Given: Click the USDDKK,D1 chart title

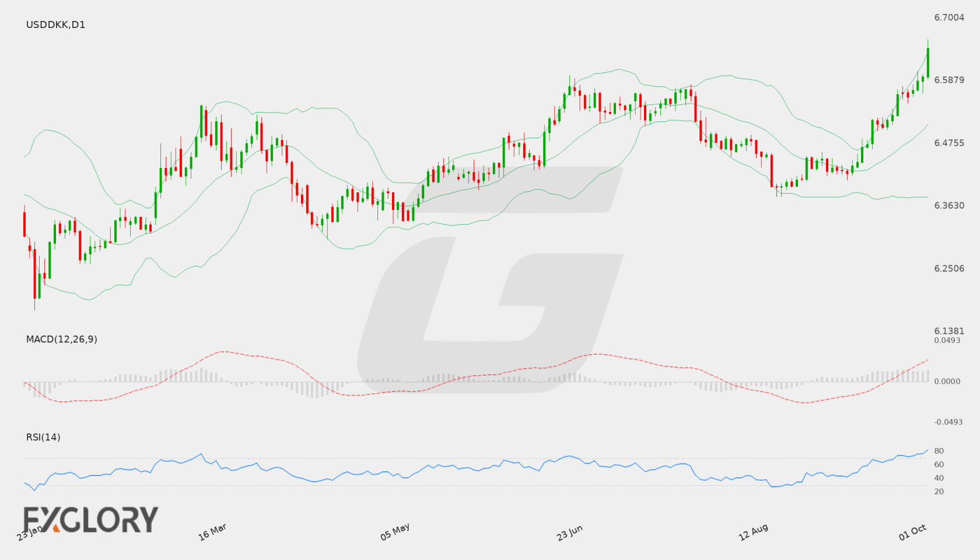Looking at the screenshot, I should (55, 24).
